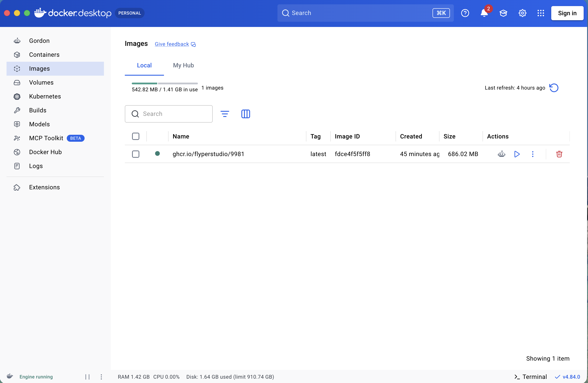Click the green in-use status dot
The height and width of the screenshot is (383, 588).
coord(157,154)
